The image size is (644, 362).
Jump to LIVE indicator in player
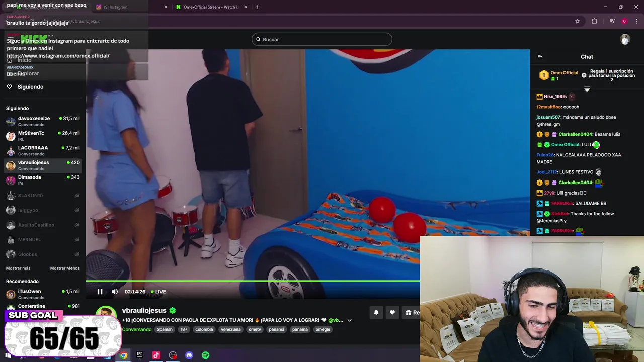point(158,292)
